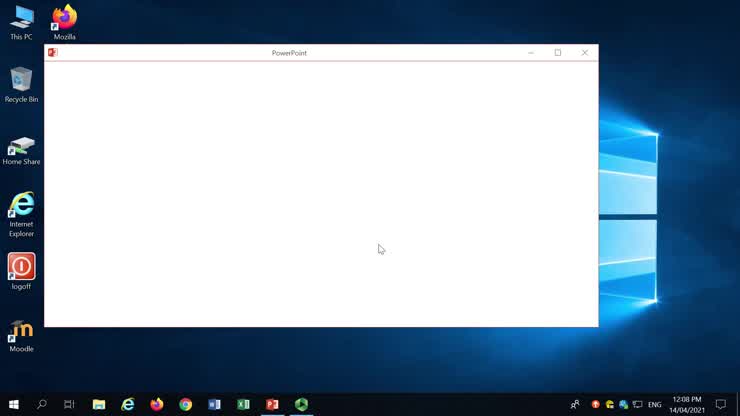This screenshot has height=416, width=740.
Task: Select the Home Share desktop shortcut
Action: coord(21,148)
